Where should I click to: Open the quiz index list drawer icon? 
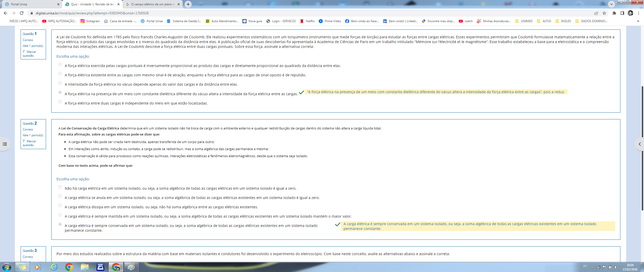(5, 144)
